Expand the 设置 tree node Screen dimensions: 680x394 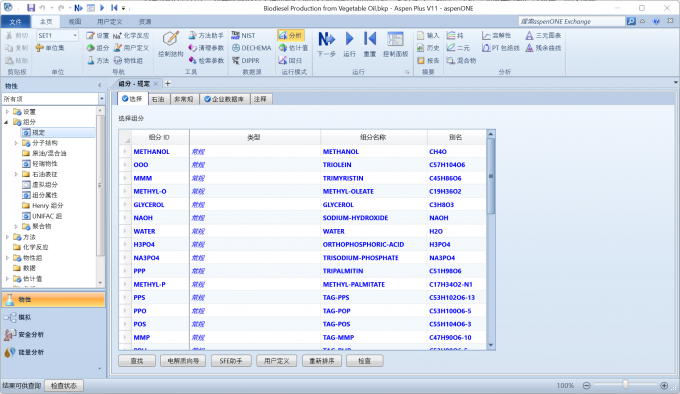click(7, 112)
